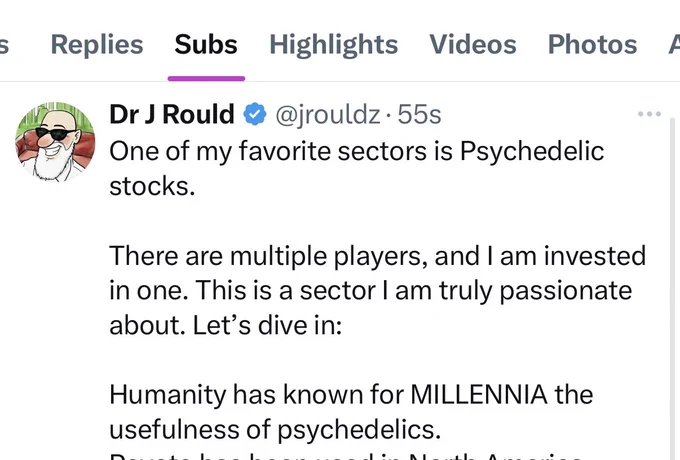
Task: Select the cut-off tab right of Photos
Action: click(x=674, y=44)
